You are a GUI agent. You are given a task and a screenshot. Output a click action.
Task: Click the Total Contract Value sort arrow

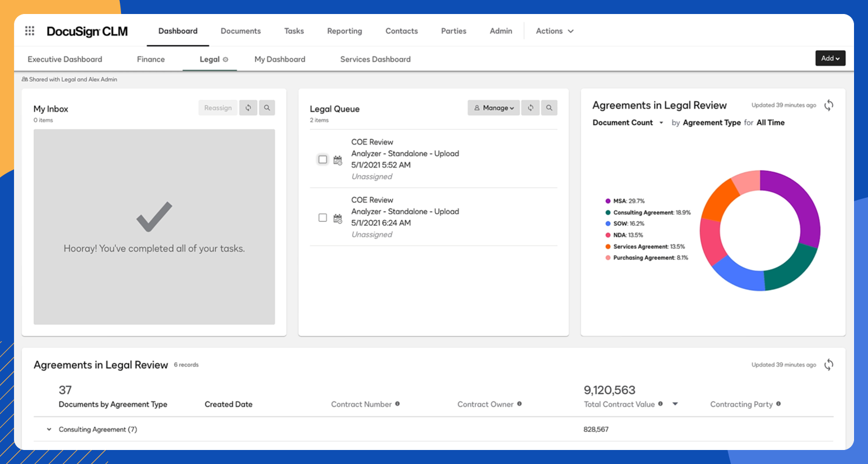pos(676,404)
